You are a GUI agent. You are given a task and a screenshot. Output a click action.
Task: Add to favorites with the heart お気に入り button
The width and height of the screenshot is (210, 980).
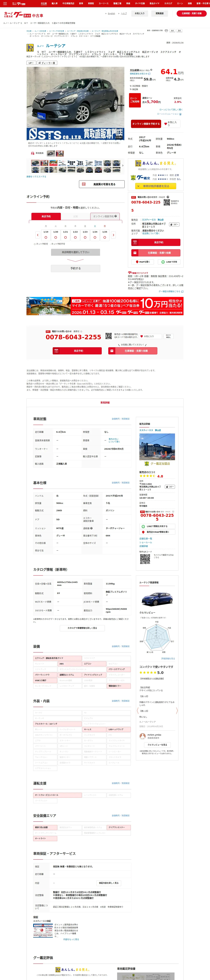tap(172, 124)
